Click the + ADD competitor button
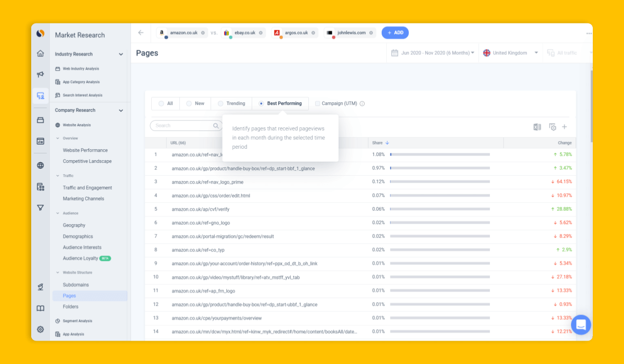The height and width of the screenshot is (364, 624). click(x=395, y=32)
